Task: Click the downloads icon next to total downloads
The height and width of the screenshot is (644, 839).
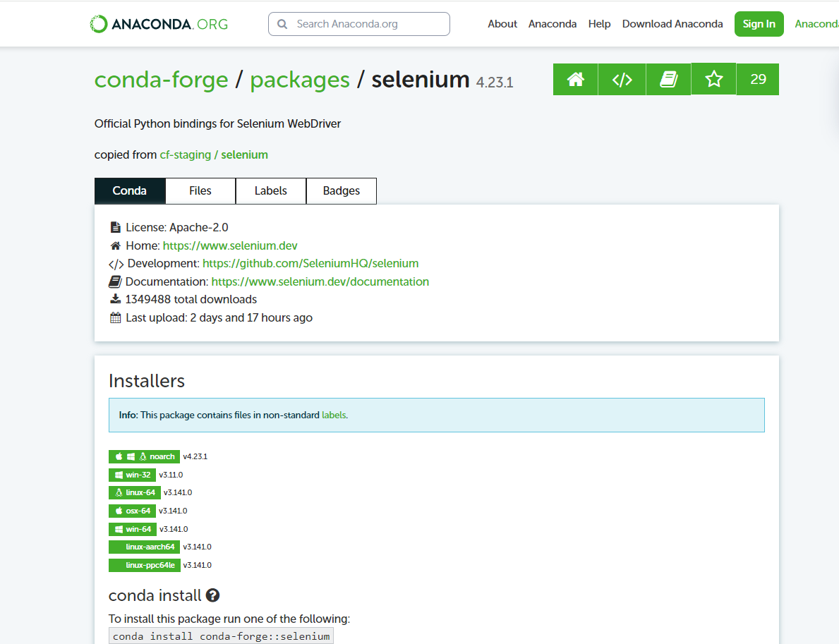Action: click(x=115, y=298)
